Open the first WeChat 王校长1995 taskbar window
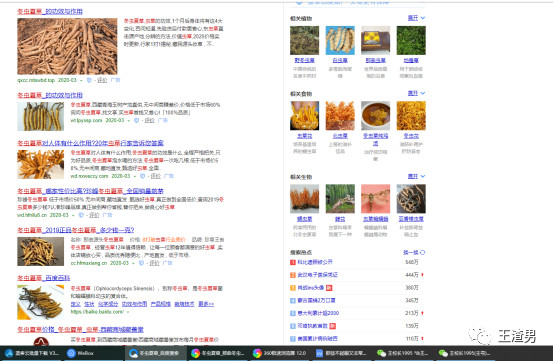The height and width of the screenshot is (361, 554). pos(403,353)
